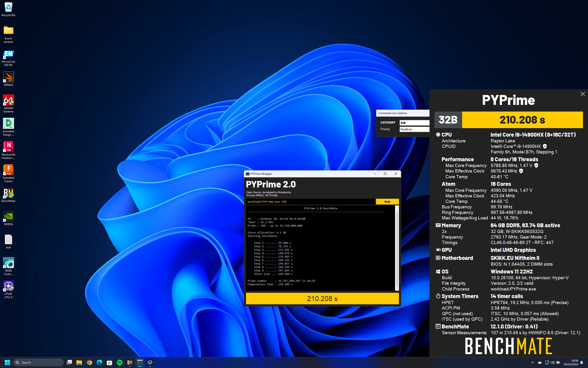Switch to PYPrime Wrapper taskbar item
The width and height of the screenshot is (588, 368).
coord(140,362)
